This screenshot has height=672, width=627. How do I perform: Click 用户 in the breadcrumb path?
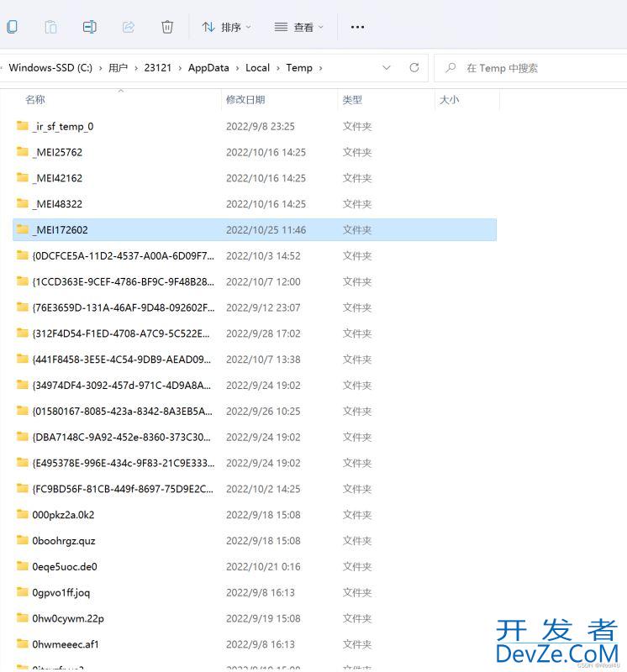click(118, 68)
